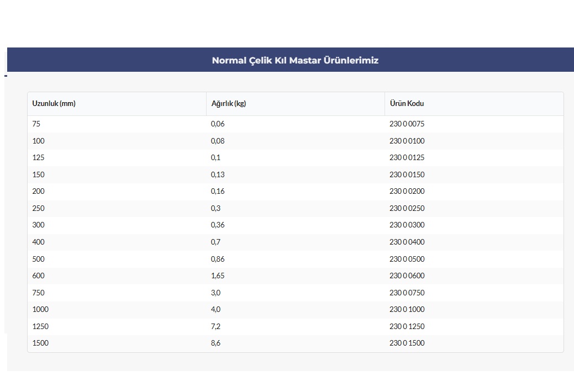Click the 125 length cell
The image size is (574, 392).
pyautogui.click(x=39, y=158)
